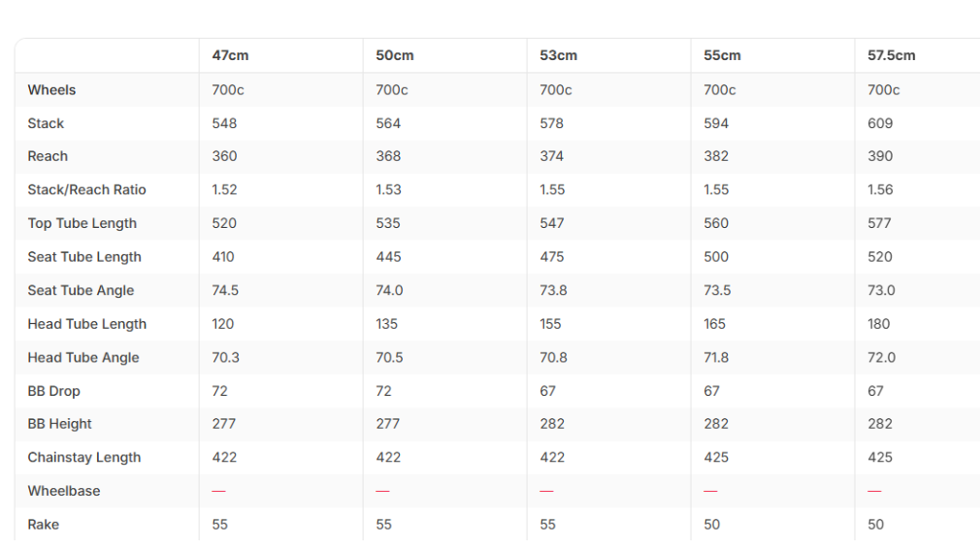Select the Seat Tube Angle label
The height and width of the screenshot is (551, 980).
(x=81, y=290)
